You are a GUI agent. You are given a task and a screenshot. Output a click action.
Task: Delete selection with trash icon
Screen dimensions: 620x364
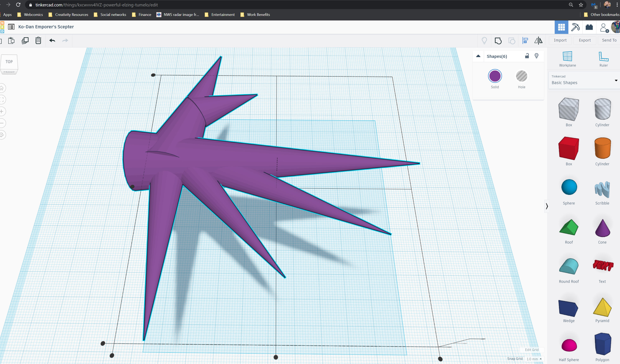click(x=38, y=40)
